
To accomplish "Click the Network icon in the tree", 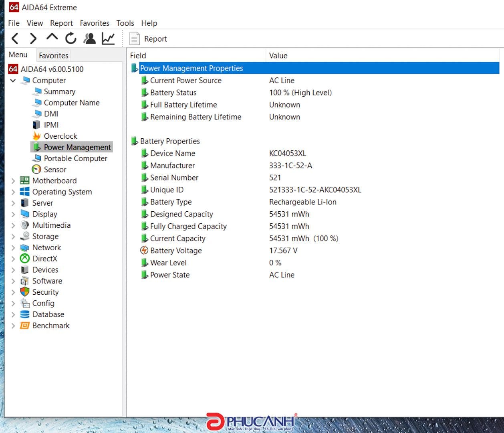I will pos(25,247).
